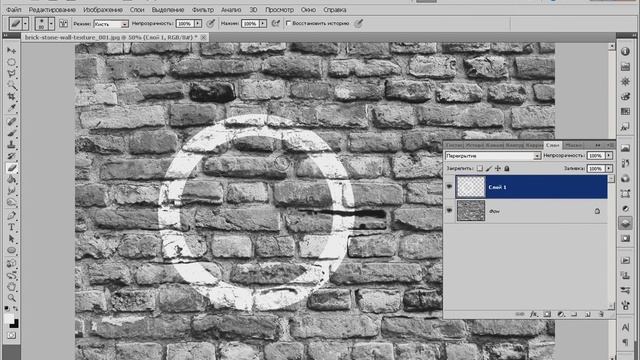Open the Фильтр menu
640x360 pixels.
[x=202, y=9]
